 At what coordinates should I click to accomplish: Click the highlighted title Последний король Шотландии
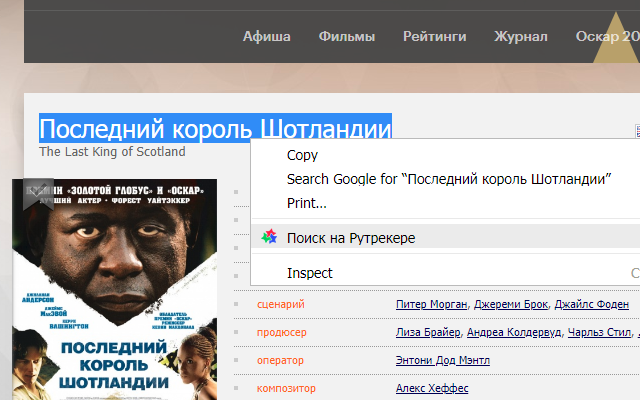pos(216,129)
